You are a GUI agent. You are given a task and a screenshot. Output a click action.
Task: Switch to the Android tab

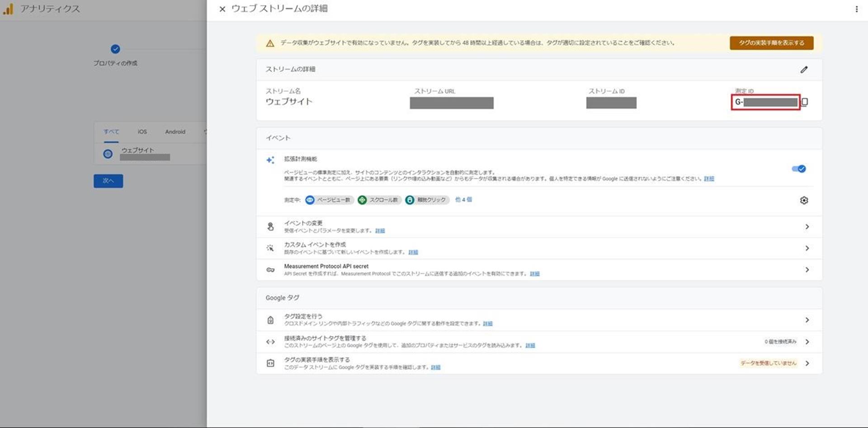(x=175, y=132)
